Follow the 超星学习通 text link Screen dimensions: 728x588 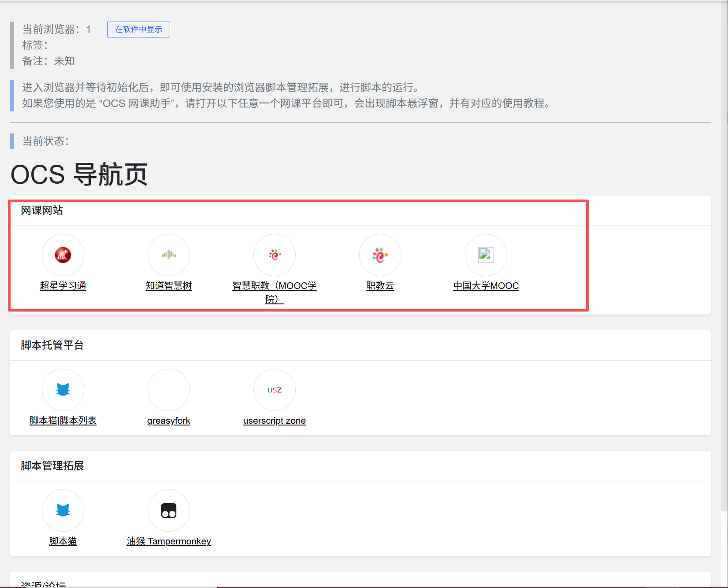63,286
